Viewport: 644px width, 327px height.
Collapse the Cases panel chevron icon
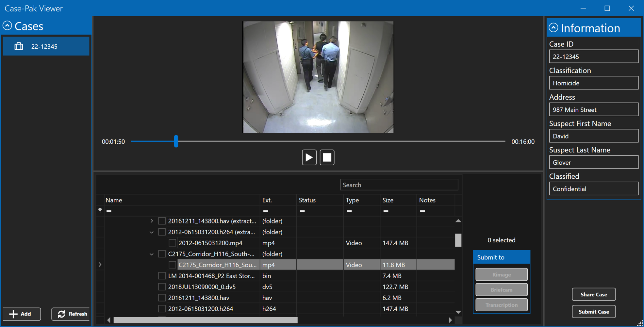pyautogui.click(x=7, y=25)
